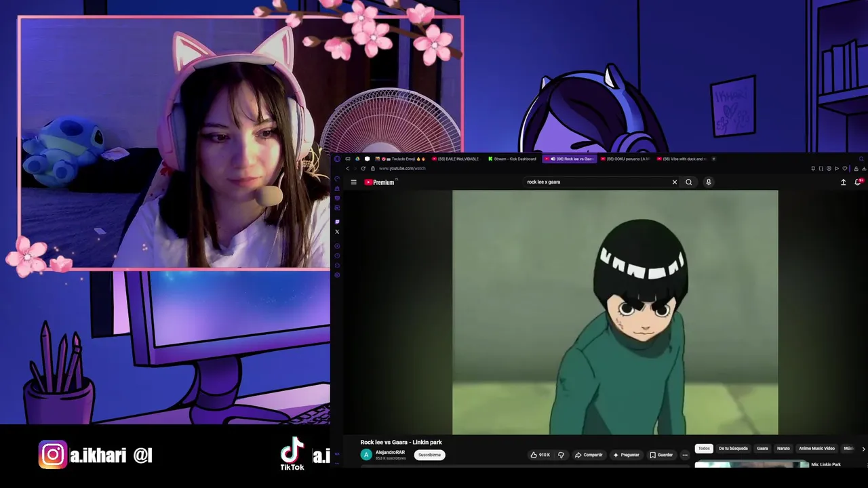Expand filter chips with right chevron
Viewport: 868px width, 488px height.
click(863, 449)
